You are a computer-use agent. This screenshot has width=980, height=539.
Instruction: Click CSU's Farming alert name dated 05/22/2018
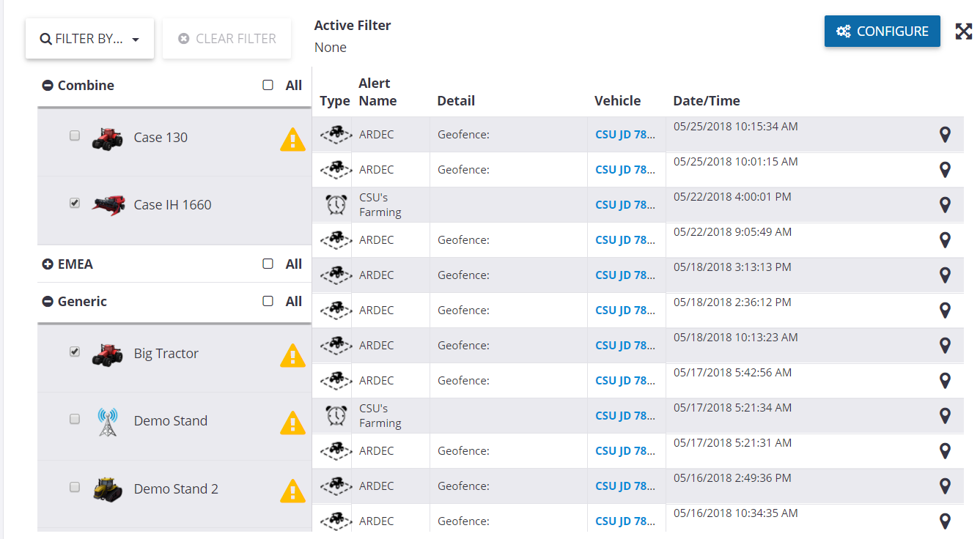tap(380, 205)
